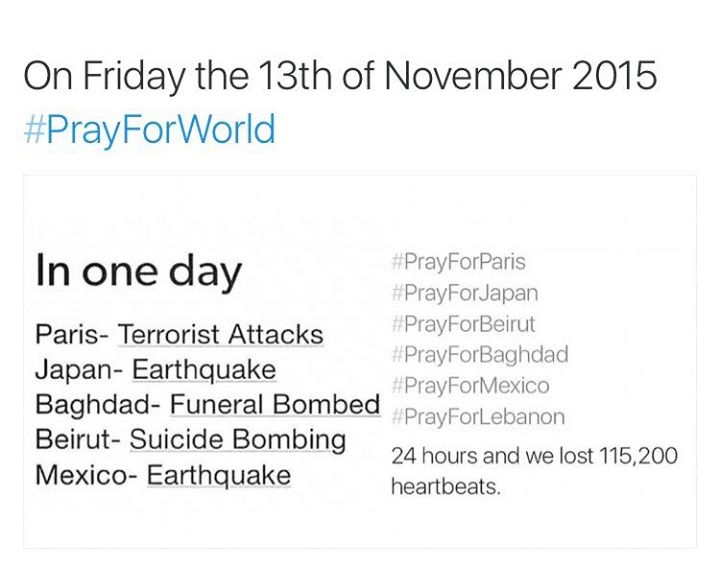Click the "24 hours and we lost" sentence

pyautogui.click(x=534, y=457)
